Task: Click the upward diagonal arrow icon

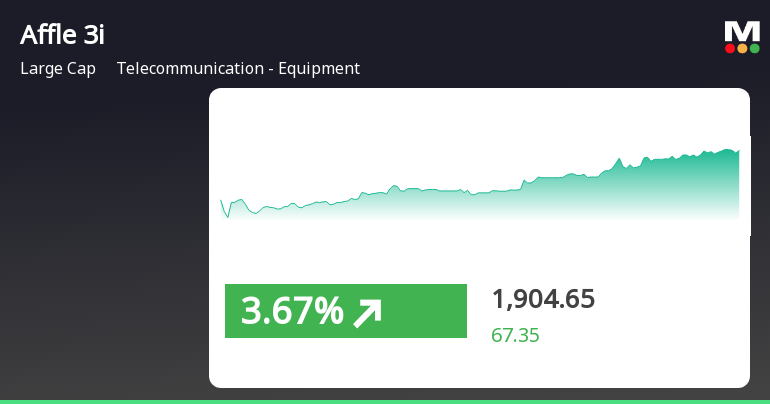Action: 367,312
